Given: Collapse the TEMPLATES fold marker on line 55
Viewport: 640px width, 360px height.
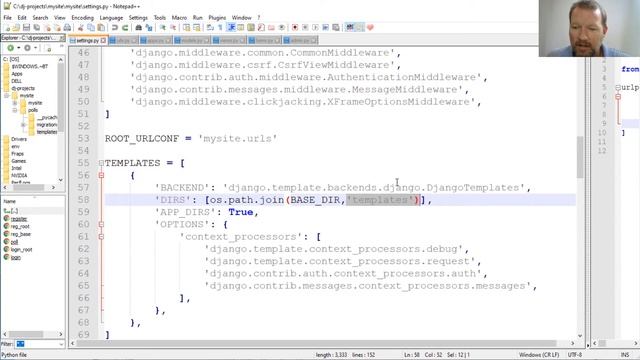Looking at the screenshot, I should tap(101, 163).
